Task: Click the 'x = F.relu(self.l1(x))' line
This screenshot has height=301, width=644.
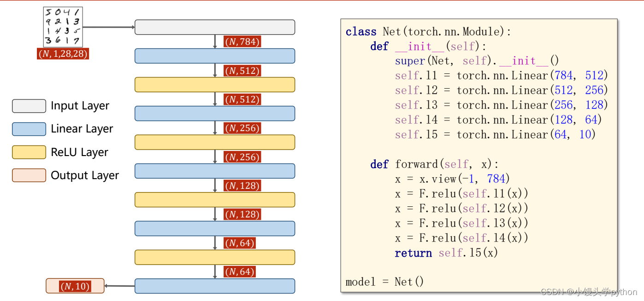Action: [461, 194]
